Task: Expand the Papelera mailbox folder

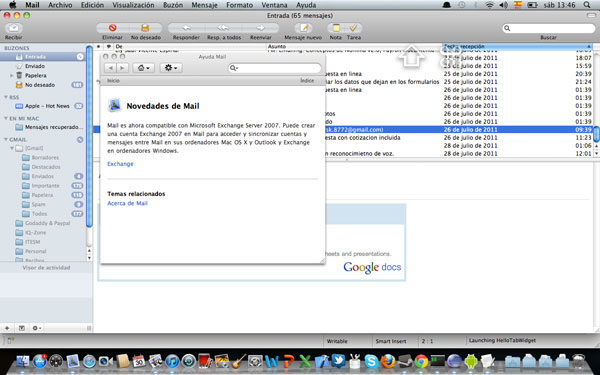Action: click(x=11, y=75)
